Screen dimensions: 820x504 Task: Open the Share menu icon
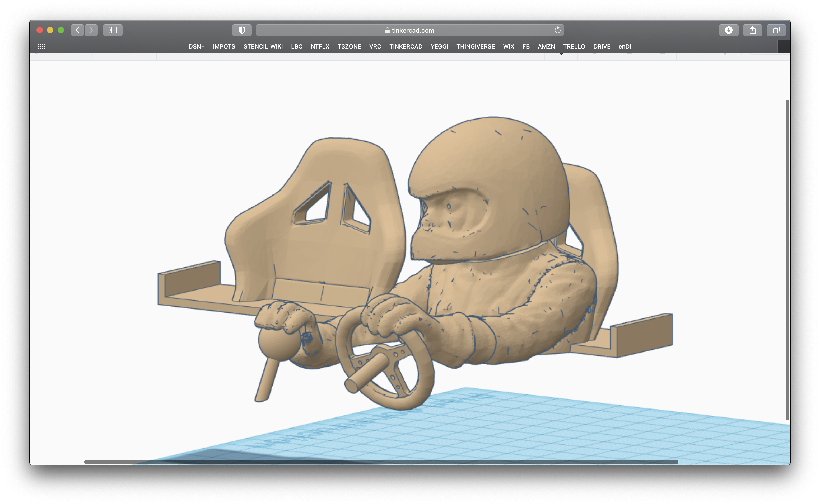tap(752, 30)
